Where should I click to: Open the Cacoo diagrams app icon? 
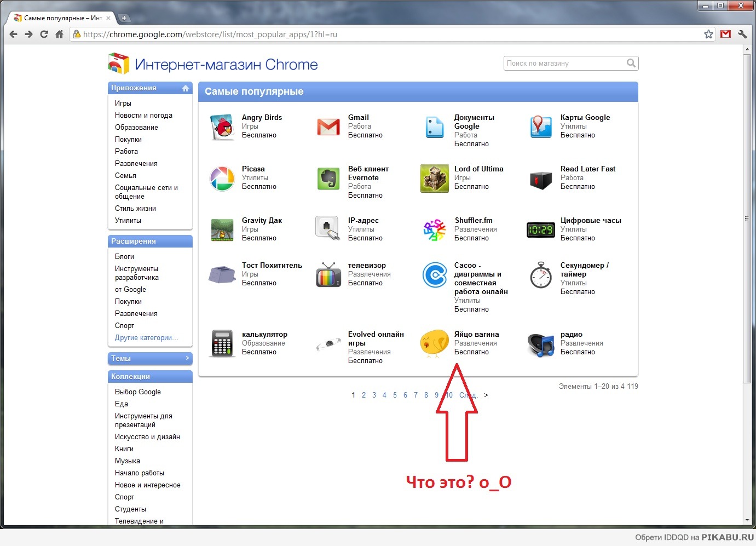(x=434, y=274)
